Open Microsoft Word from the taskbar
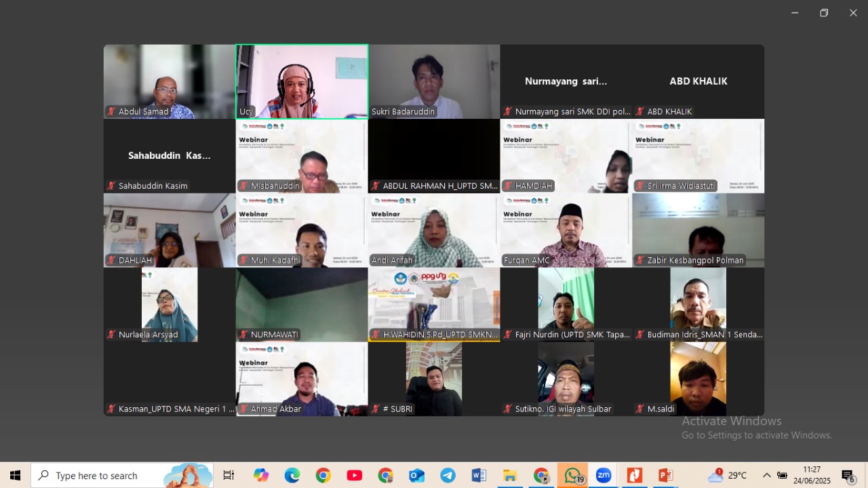The image size is (868, 488). (479, 476)
